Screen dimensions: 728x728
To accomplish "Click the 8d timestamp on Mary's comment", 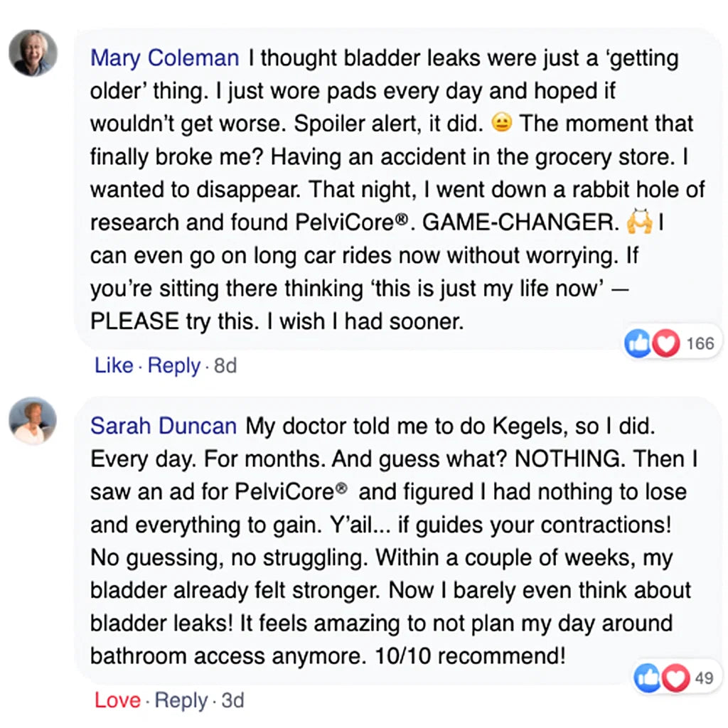I will pos(225,366).
